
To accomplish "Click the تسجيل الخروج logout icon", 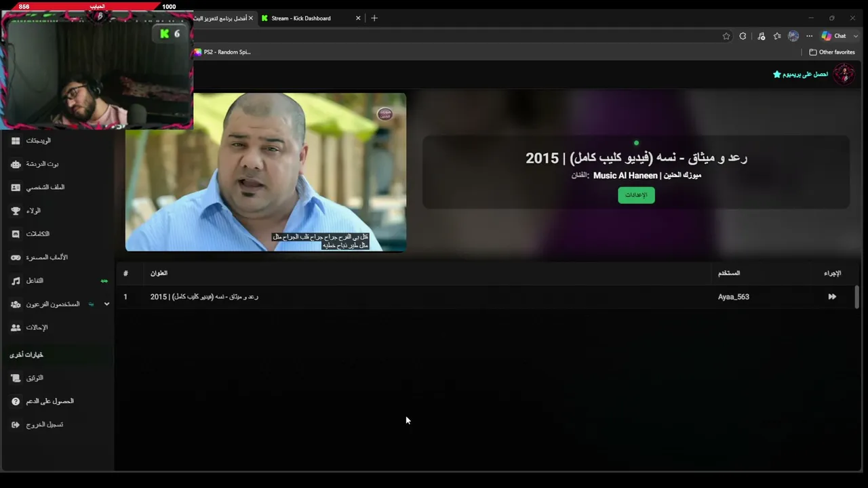I will tap(16, 424).
